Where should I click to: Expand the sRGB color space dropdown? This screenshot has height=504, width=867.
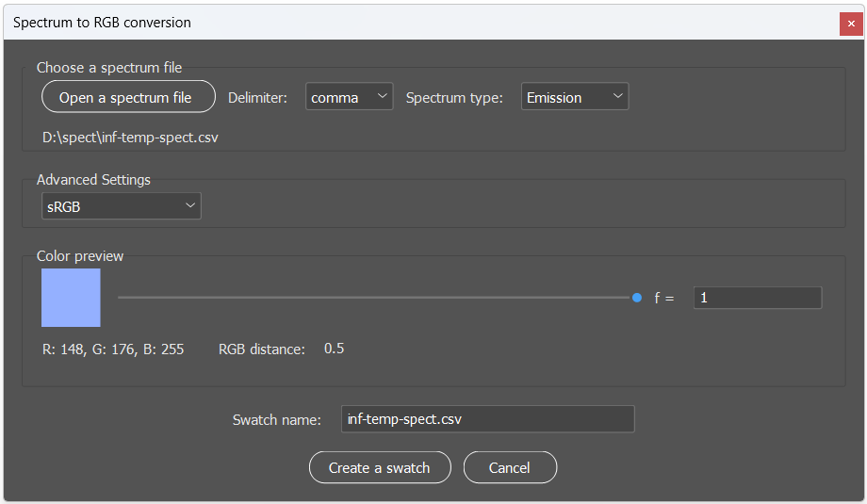click(x=121, y=206)
